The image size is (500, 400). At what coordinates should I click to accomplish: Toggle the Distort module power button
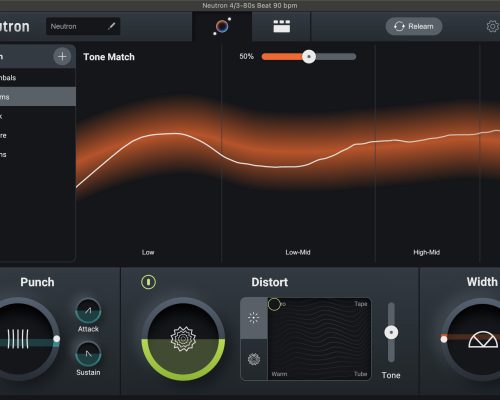click(x=148, y=282)
